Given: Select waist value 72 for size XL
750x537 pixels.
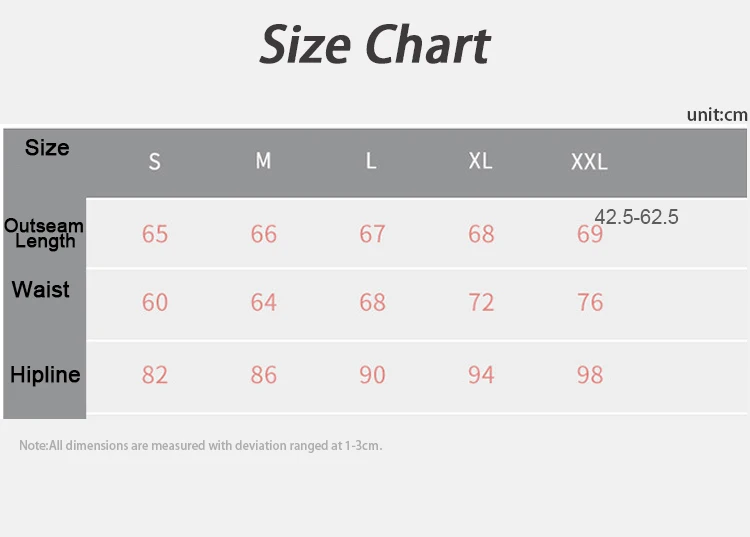Looking at the screenshot, I should click(x=481, y=302).
